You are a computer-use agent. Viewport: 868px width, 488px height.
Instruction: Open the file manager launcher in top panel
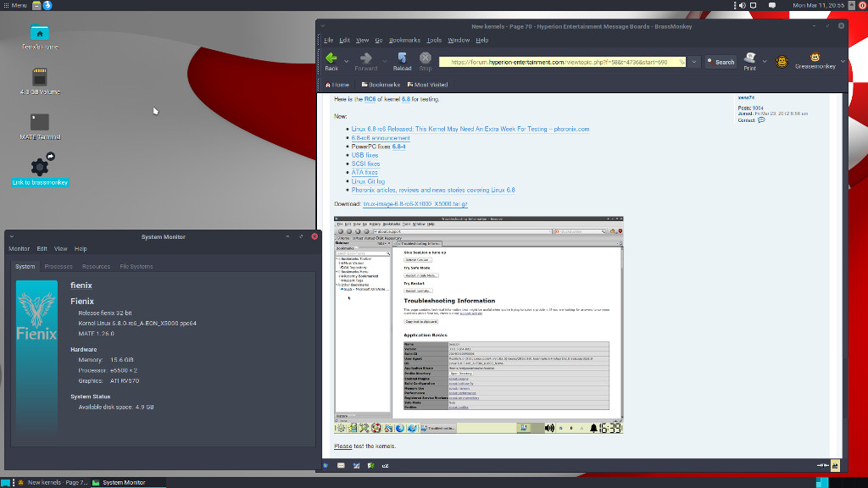click(x=36, y=6)
